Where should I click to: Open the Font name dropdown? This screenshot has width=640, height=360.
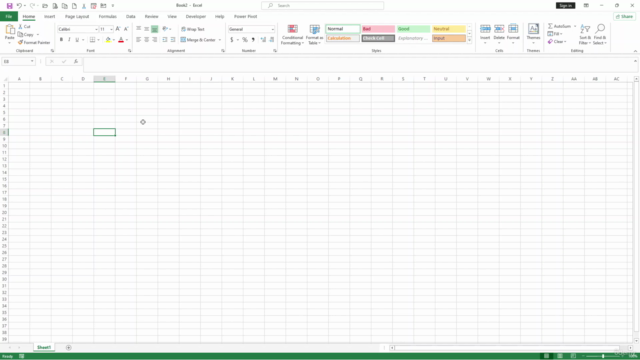[96, 29]
